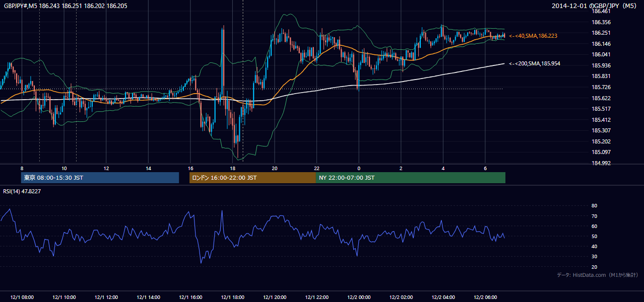The image size is (644, 302).
Task: Click RSI scale value 50
Action: pos(595,236)
